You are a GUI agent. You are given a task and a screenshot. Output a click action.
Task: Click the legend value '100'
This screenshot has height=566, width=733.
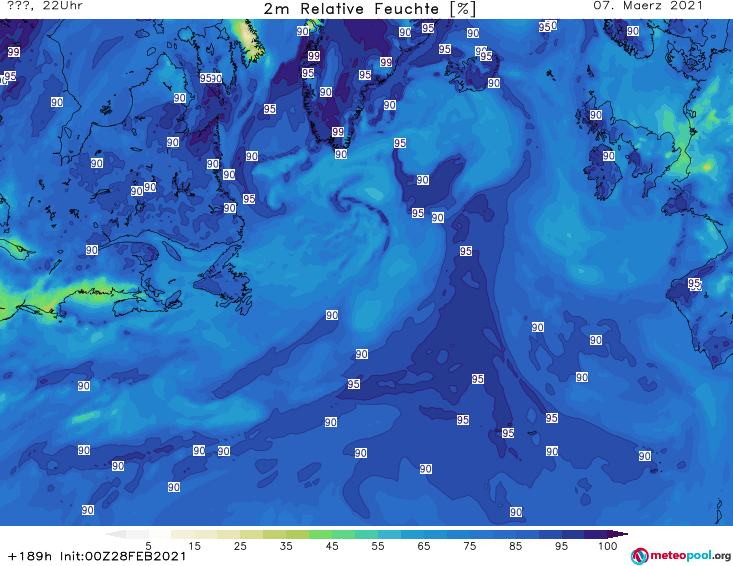coord(607,546)
